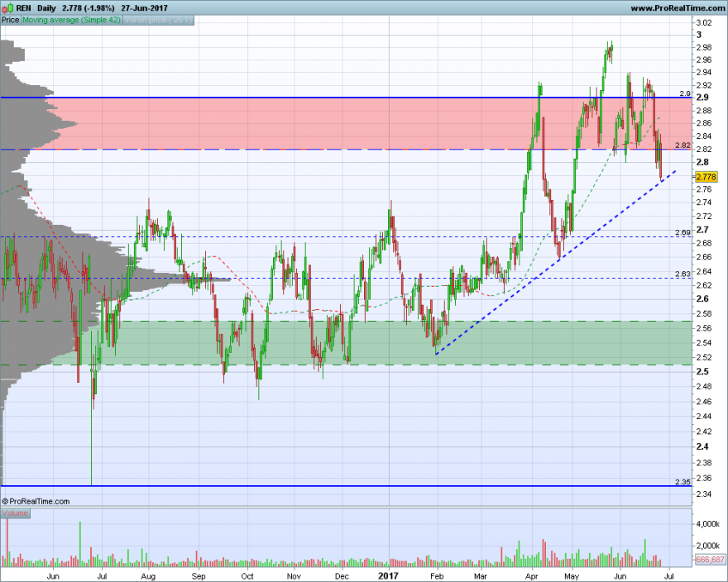Select the Price indicator tab
The height and width of the screenshot is (582, 728).
pos(10,20)
